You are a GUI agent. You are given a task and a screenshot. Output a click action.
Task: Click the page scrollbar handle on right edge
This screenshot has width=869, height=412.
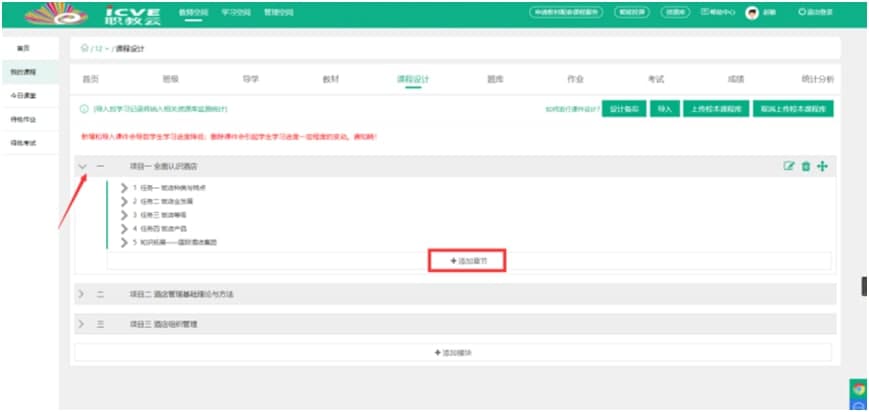pyautogui.click(x=863, y=286)
